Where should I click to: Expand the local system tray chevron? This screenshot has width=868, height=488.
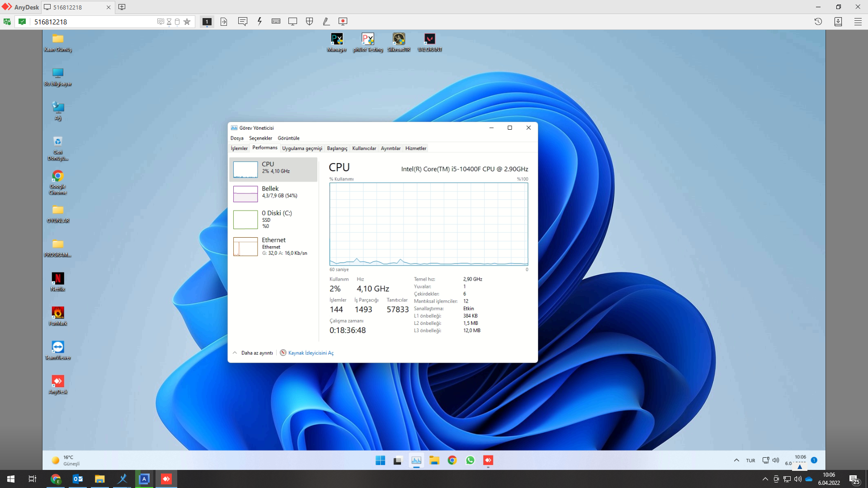[765, 479]
